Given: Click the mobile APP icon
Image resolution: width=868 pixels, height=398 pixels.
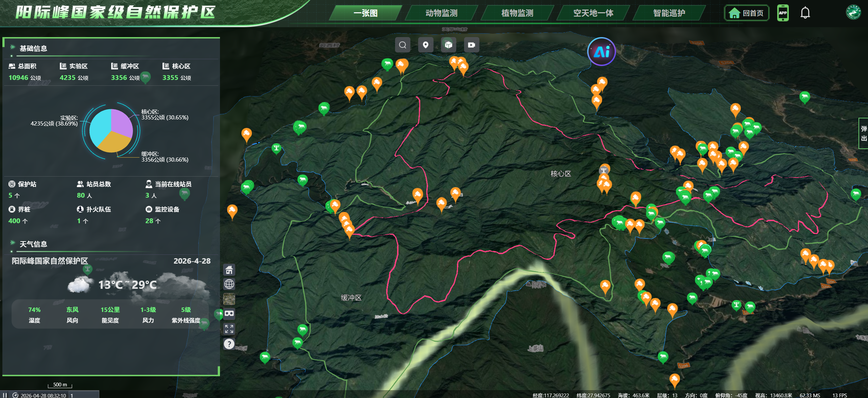Looking at the screenshot, I should tap(783, 13).
